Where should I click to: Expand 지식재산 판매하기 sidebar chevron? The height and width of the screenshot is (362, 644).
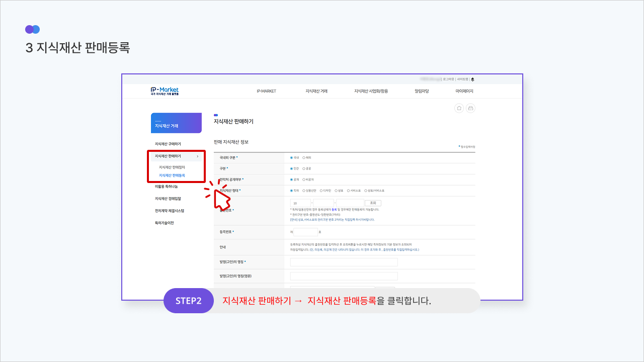coord(198,156)
